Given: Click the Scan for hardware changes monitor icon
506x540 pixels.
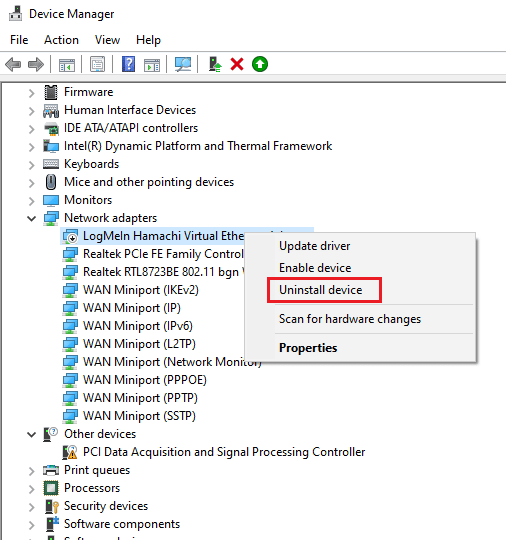Looking at the screenshot, I should [183, 64].
